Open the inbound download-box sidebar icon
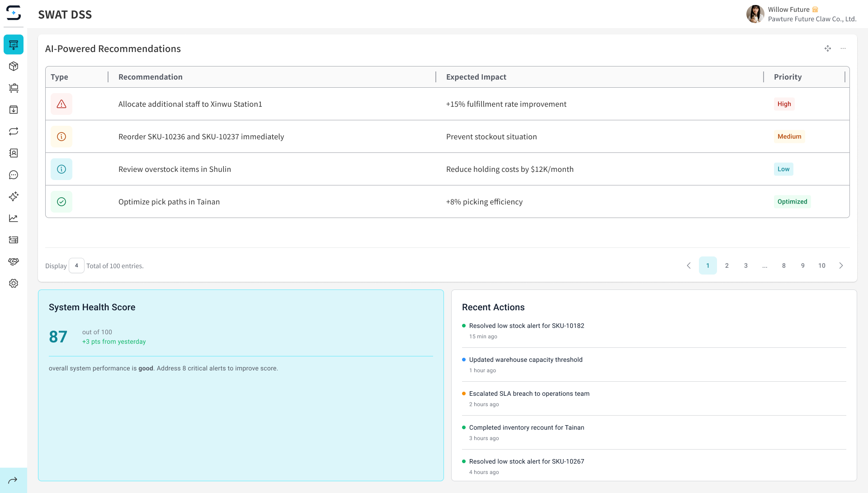The width and height of the screenshot is (868, 493). coord(14,110)
